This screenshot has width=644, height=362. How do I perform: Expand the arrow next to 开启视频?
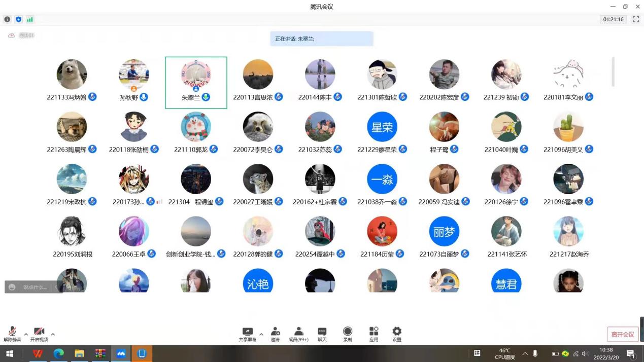pyautogui.click(x=53, y=335)
